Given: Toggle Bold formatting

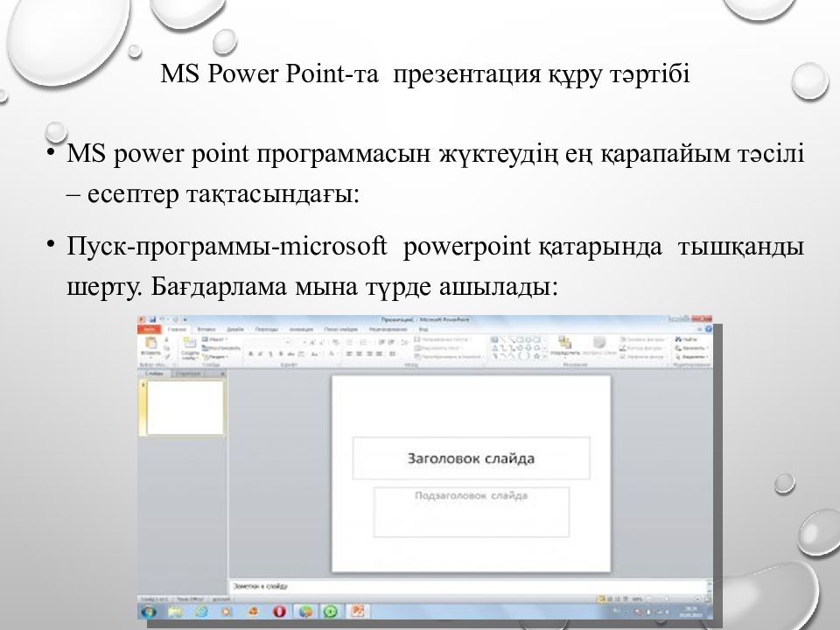Looking at the screenshot, I should (x=251, y=353).
